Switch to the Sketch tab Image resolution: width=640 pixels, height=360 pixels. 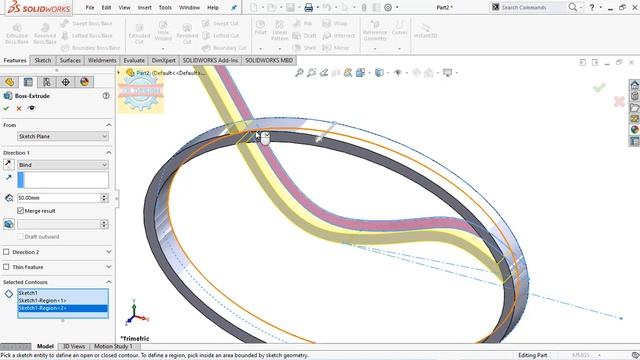tap(42, 60)
